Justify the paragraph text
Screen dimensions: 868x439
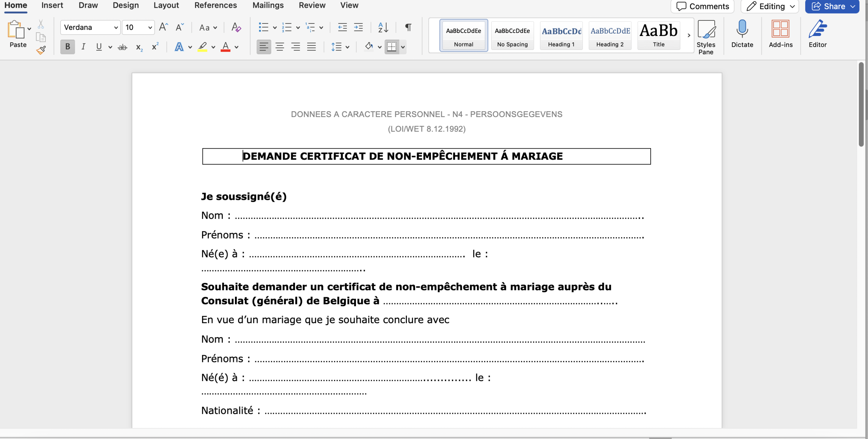312,47
